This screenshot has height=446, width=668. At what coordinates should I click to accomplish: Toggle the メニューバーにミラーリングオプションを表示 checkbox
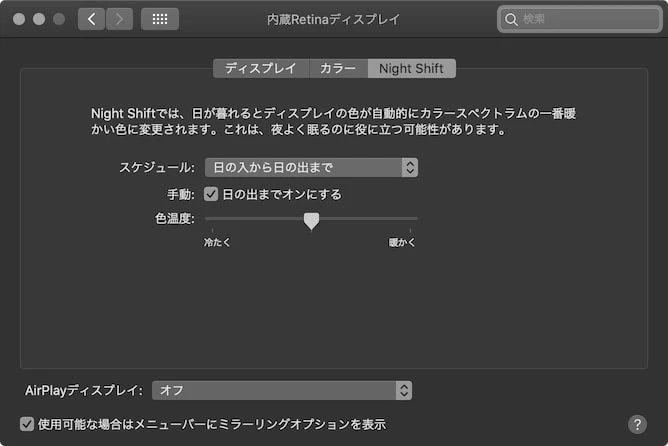(27, 424)
